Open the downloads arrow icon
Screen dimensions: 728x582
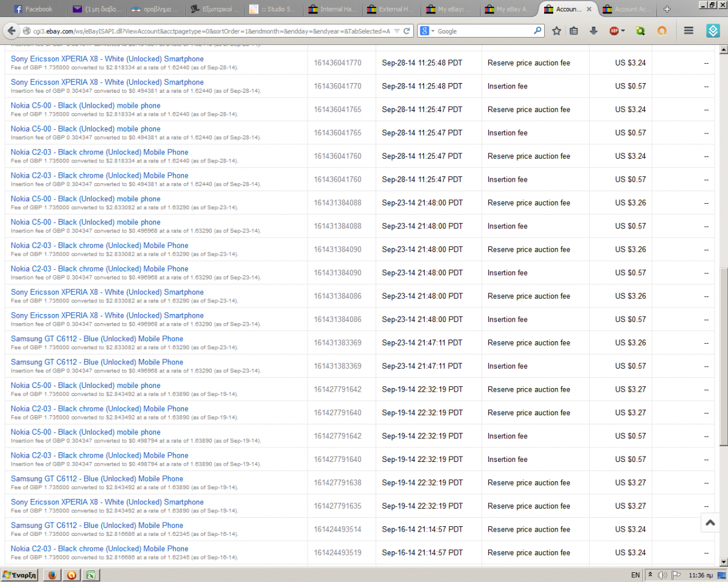click(593, 31)
